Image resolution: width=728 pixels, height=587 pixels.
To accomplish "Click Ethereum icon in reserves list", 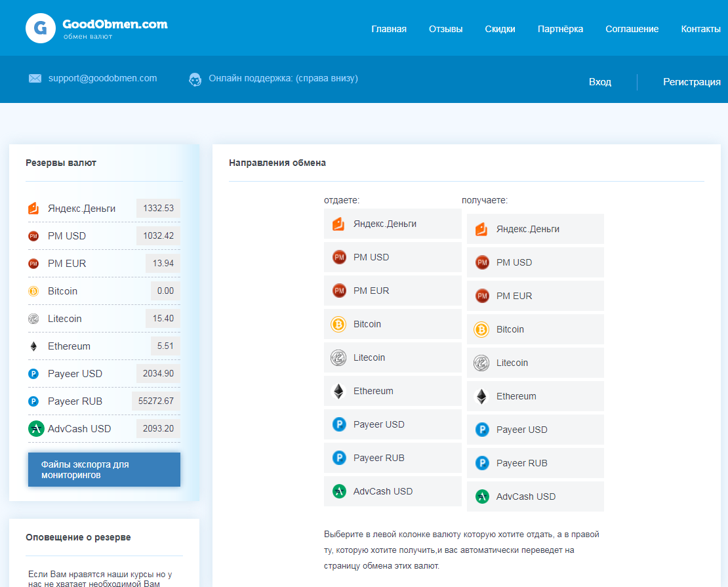I will pyautogui.click(x=33, y=346).
